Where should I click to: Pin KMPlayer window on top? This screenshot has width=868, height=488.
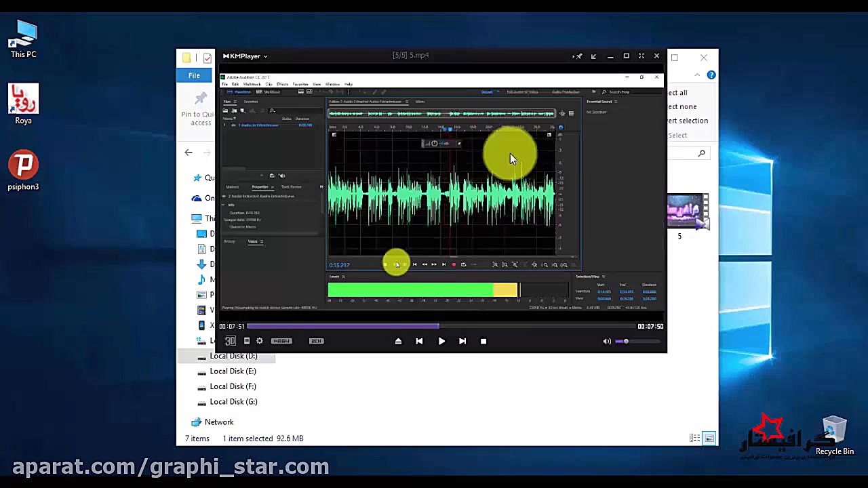coord(578,56)
